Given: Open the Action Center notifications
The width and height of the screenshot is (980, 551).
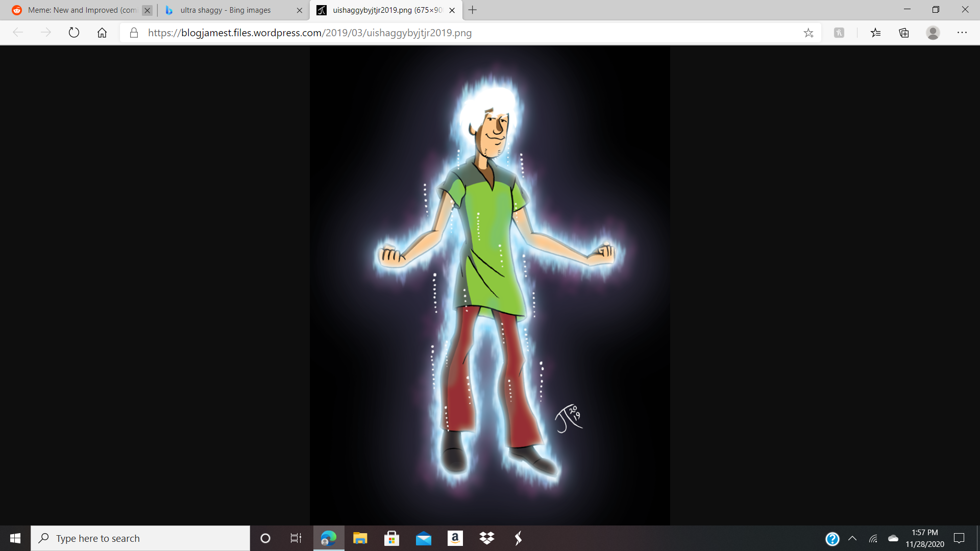Looking at the screenshot, I should [x=959, y=538].
